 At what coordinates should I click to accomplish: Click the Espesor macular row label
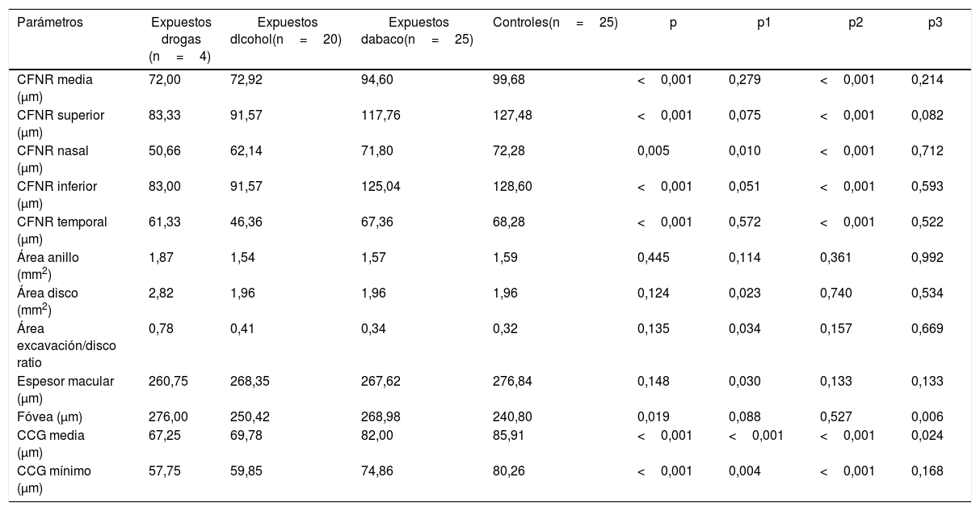click(x=65, y=390)
